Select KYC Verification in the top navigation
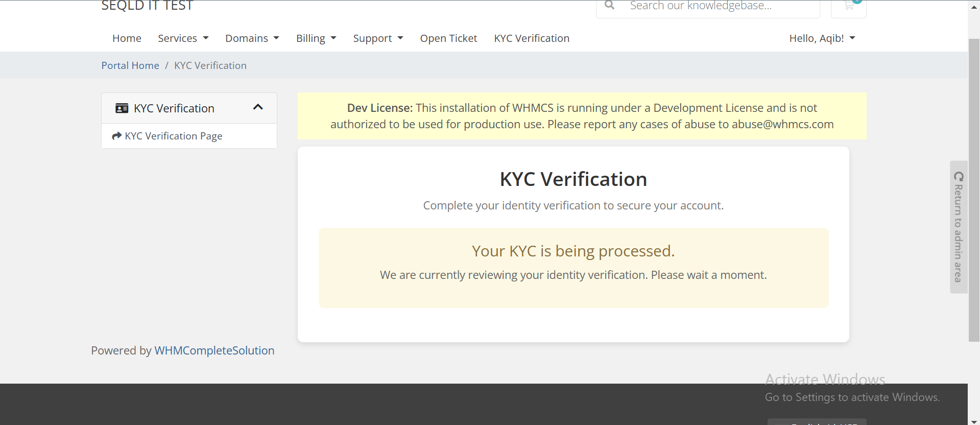The image size is (980, 425). tap(532, 38)
